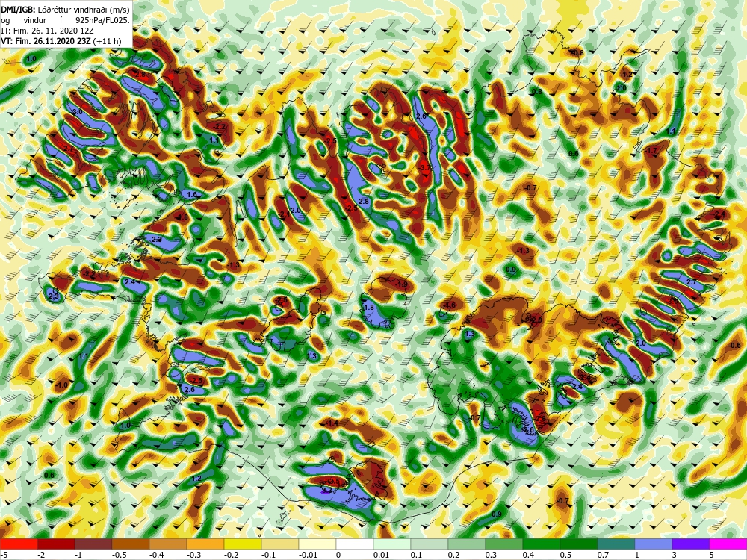The width and height of the screenshot is (747, 560).
Task: Click the positive '1.2' value in the southwest
Action: click(196, 479)
